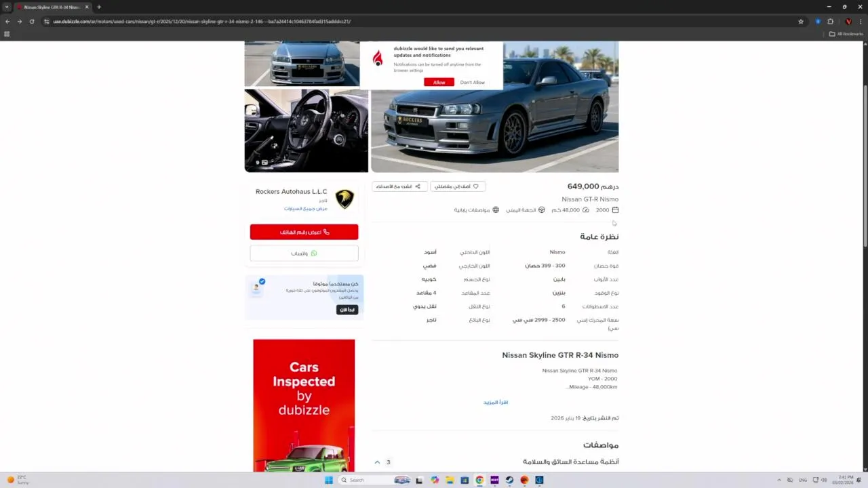Click the photo count gallery icon

pyautogui.click(x=264, y=163)
